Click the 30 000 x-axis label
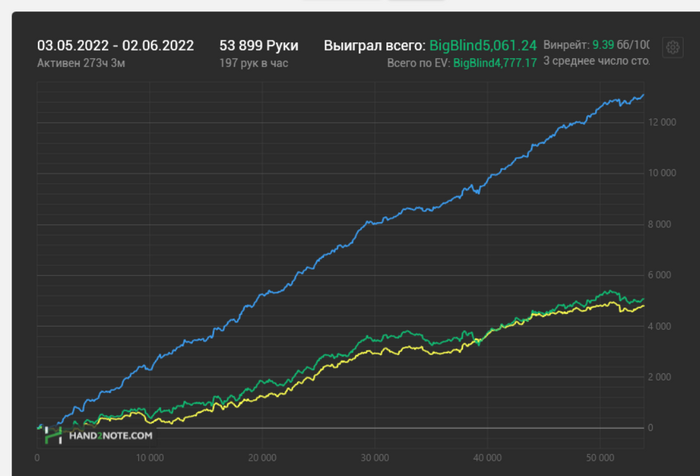Screen dimensions: 700x476 (375, 458)
